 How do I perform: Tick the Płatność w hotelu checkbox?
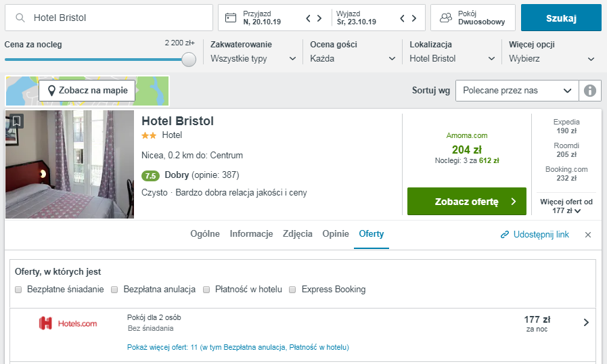click(x=206, y=290)
